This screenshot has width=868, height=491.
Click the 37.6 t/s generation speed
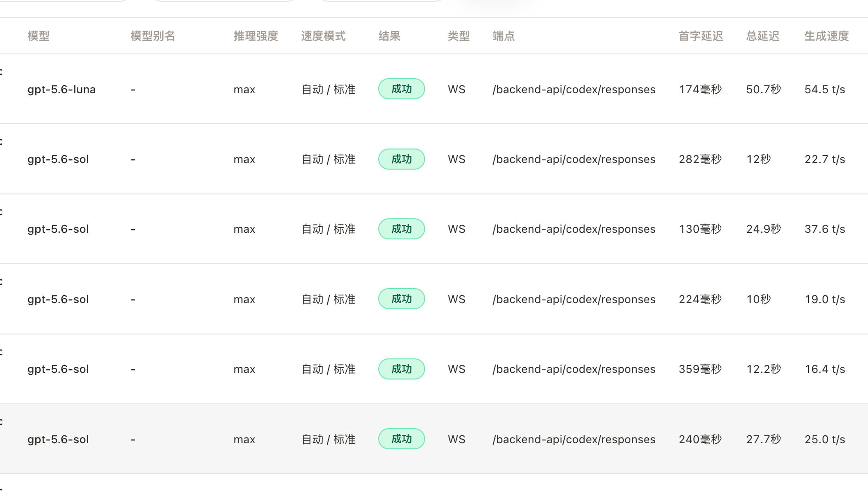(x=825, y=229)
